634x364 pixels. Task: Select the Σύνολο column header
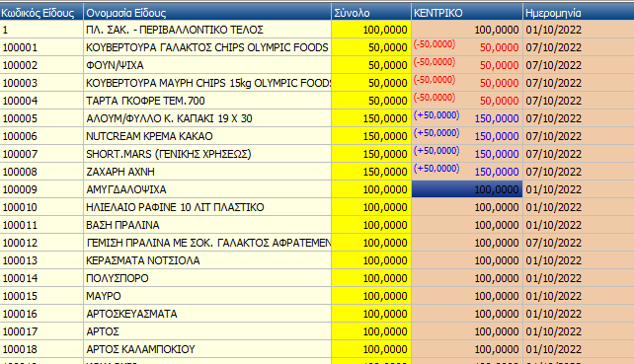tap(371, 13)
